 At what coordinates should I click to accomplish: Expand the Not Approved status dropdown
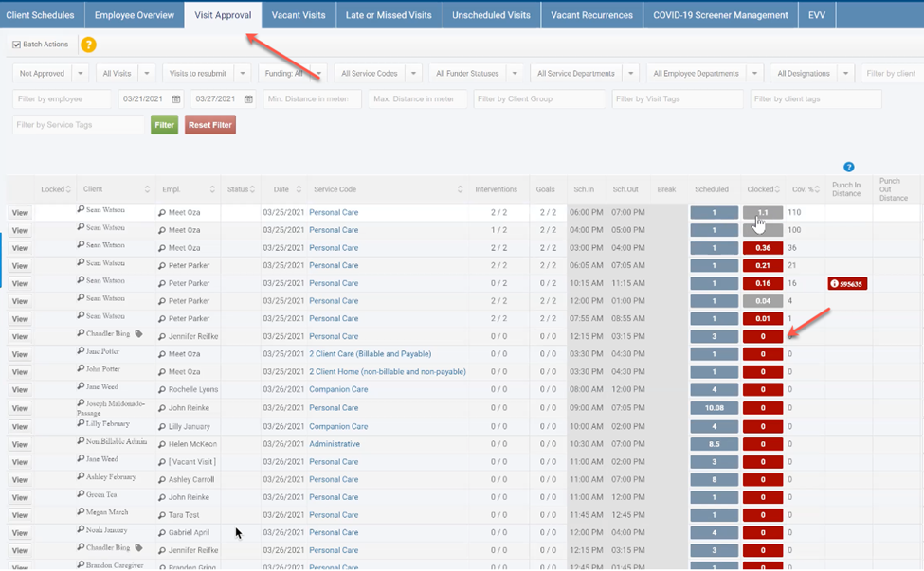click(x=80, y=74)
